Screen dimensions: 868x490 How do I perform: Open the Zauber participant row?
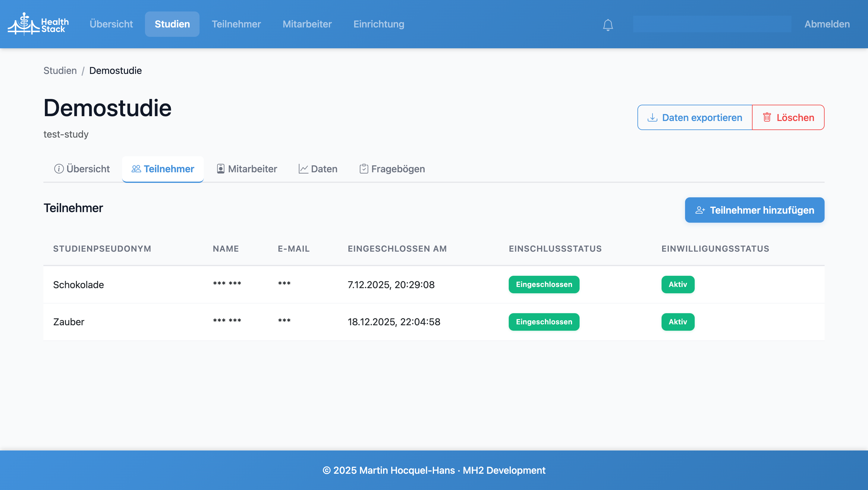(x=69, y=322)
